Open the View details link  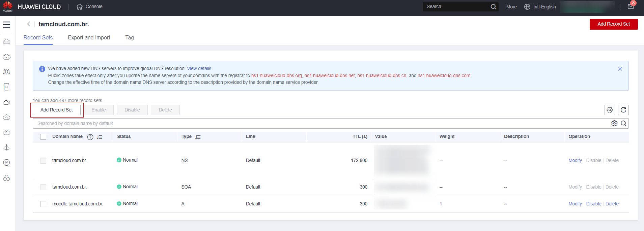[x=199, y=68]
